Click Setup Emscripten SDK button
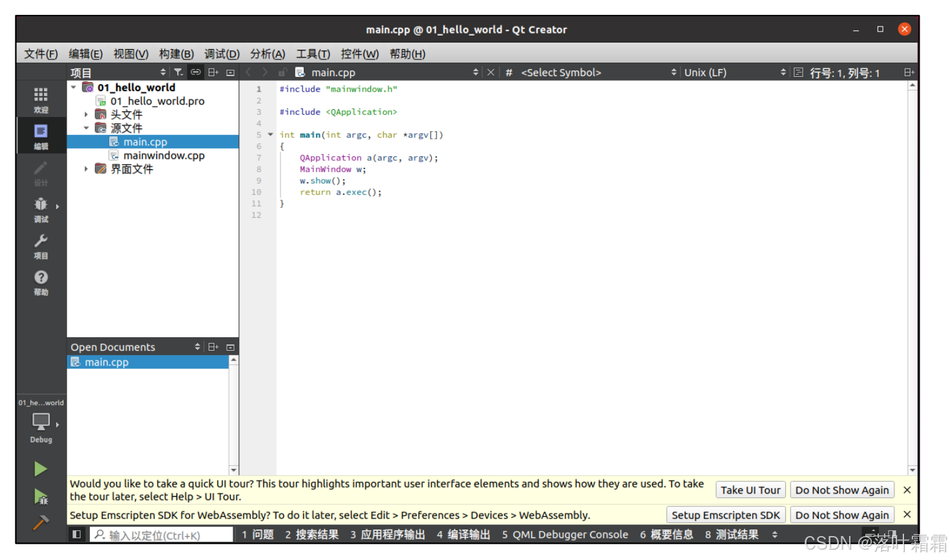The height and width of the screenshot is (560, 950). tap(726, 515)
